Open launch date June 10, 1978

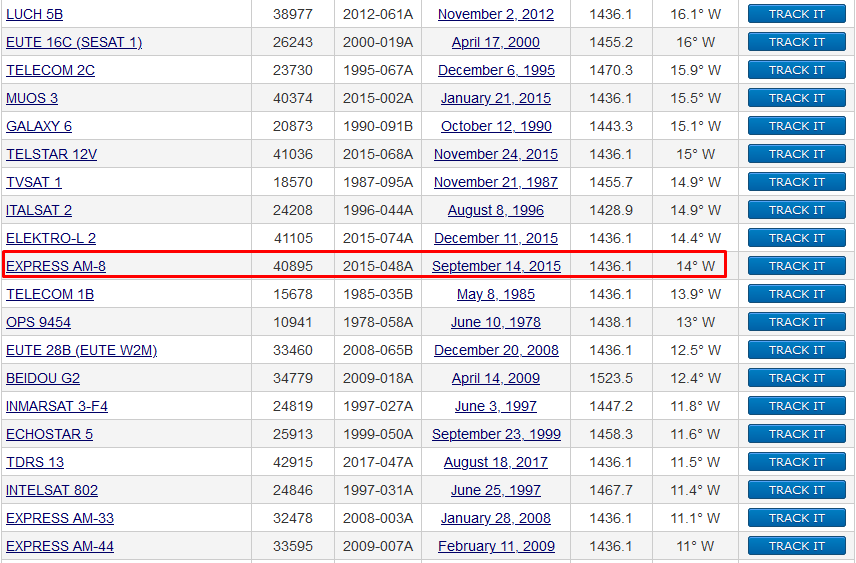coord(496,323)
